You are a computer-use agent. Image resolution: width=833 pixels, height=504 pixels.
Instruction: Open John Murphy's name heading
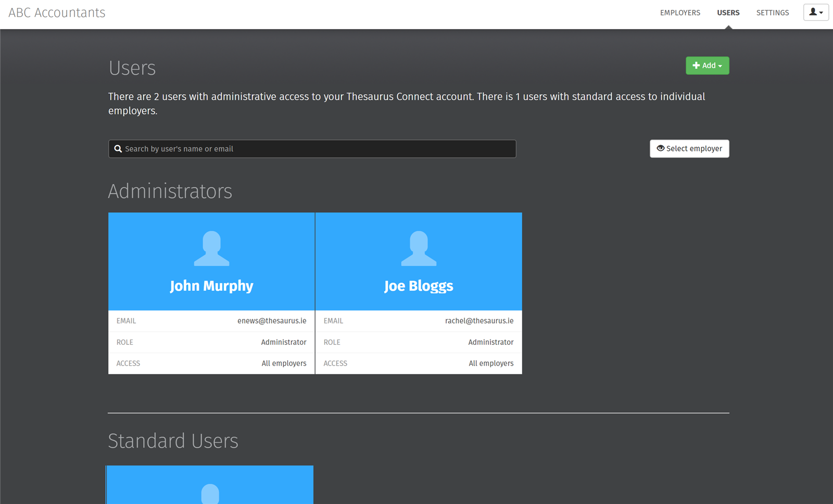coord(211,286)
